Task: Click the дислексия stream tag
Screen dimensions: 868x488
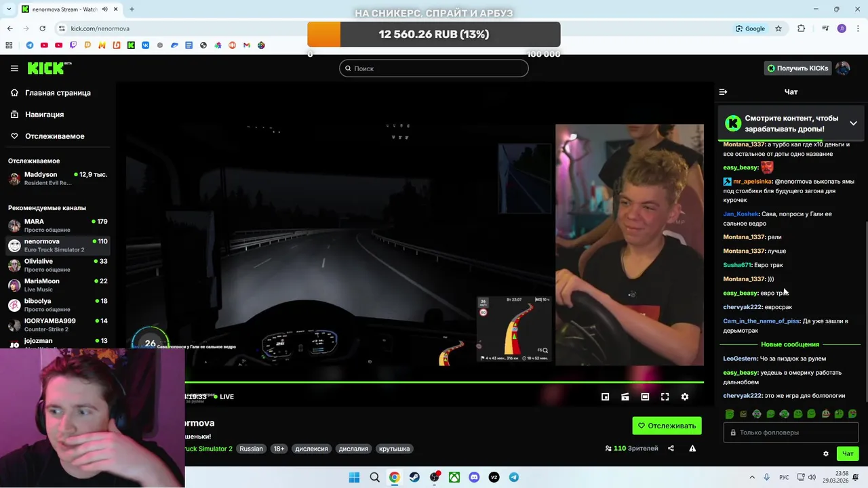Action: [311, 449]
